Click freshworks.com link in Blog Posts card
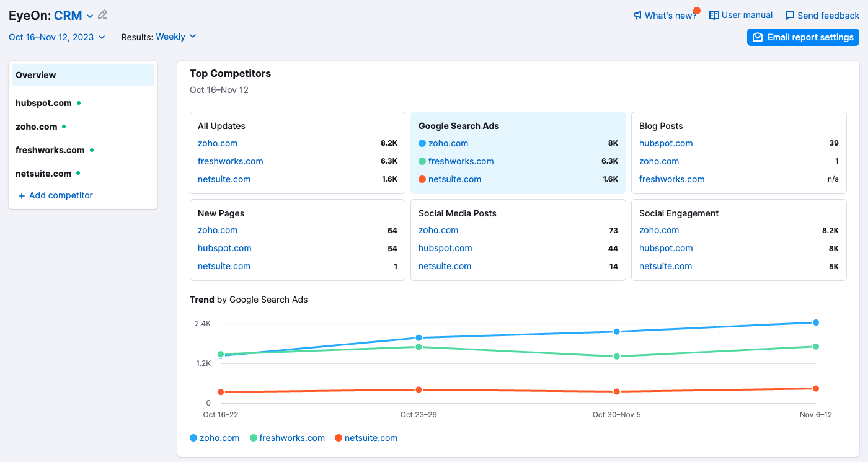This screenshot has height=462, width=868. pyautogui.click(x=672, y=179)
